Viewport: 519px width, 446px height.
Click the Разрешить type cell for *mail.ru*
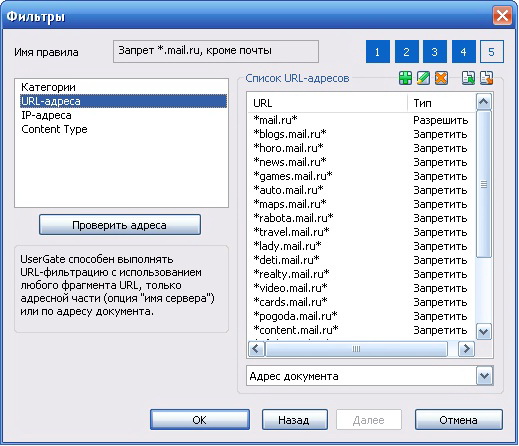click(x=441, y=120)
